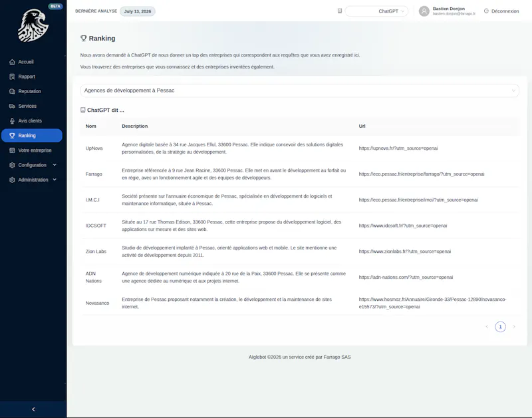532x418 pixels.
Task: Select the IDCSOFT name cell
Action: (96, 226)
